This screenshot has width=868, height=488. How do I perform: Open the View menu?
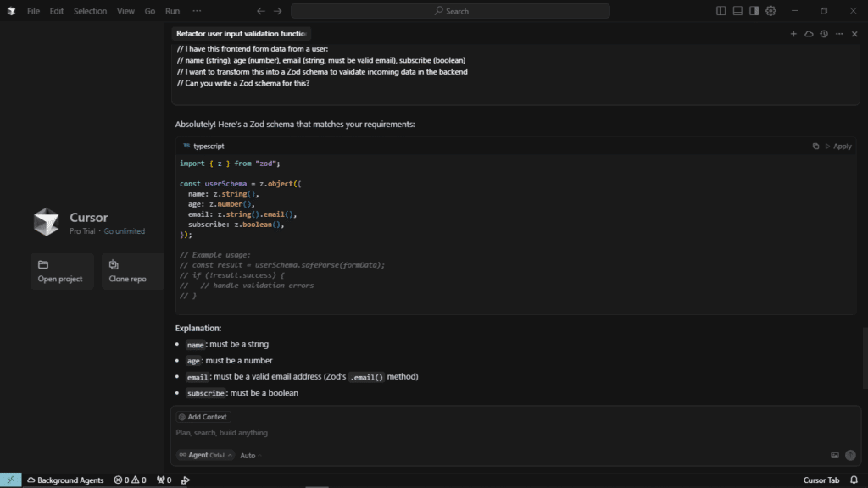(x=125, y=11)
